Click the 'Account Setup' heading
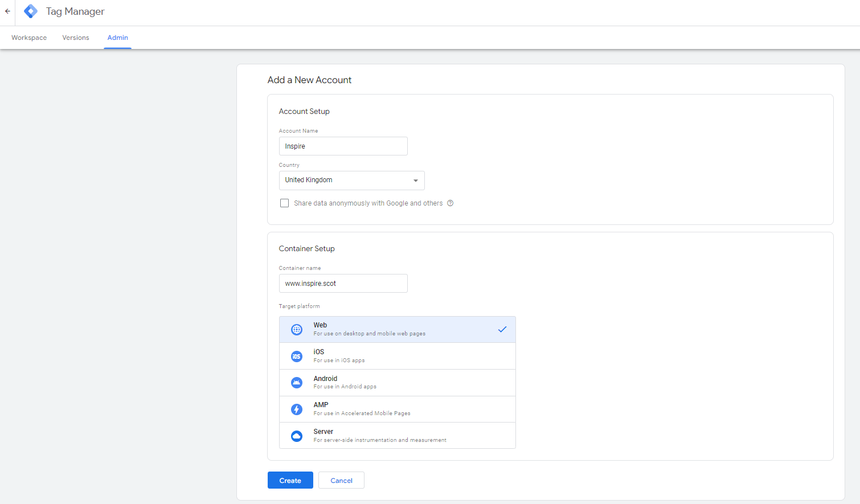This screenshot has height=504, width=860. tap(304, 112)
